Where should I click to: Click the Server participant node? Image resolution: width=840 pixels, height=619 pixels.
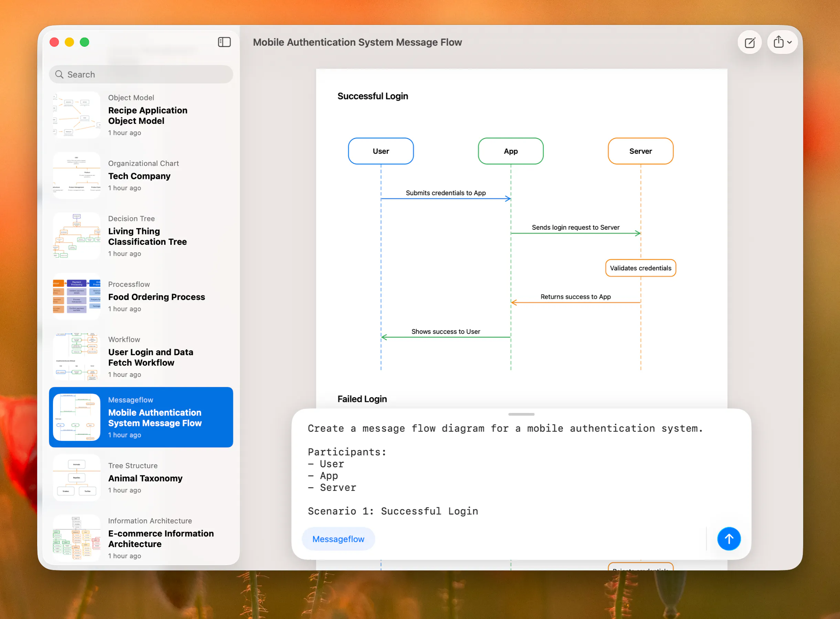click(x=640, y=151)
